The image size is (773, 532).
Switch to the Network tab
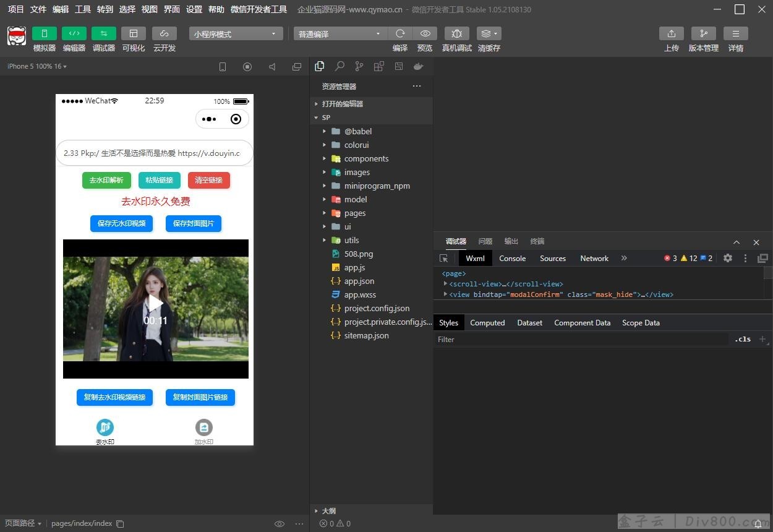(594, 259)
